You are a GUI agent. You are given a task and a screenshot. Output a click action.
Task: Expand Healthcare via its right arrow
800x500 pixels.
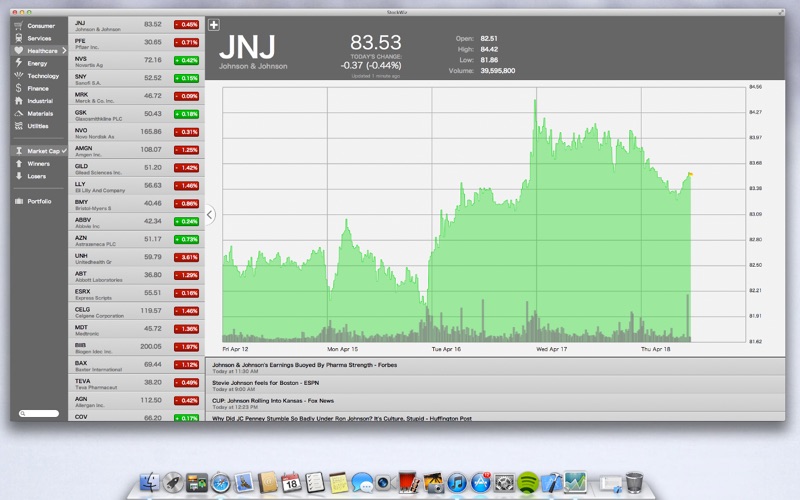pos(64,51)
